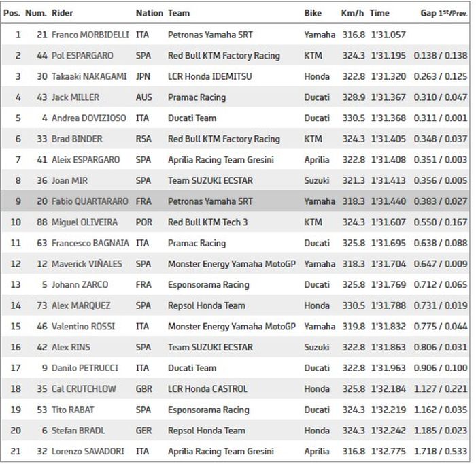Image resolution: width=476 pixels, height=464 pixels.
Task: Click the Bike column header
Action: click(313, 13)
